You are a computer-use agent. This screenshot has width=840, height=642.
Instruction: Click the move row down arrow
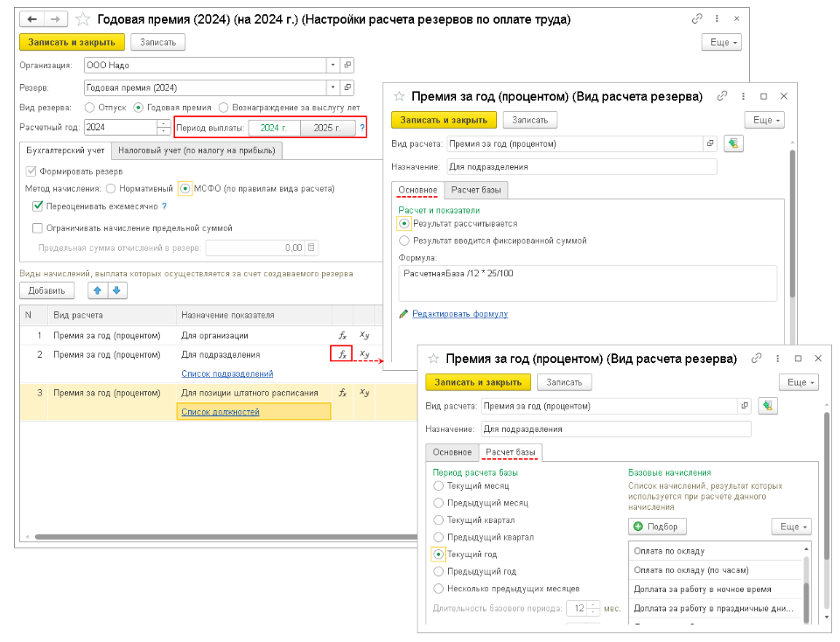[x=116, y=290]
